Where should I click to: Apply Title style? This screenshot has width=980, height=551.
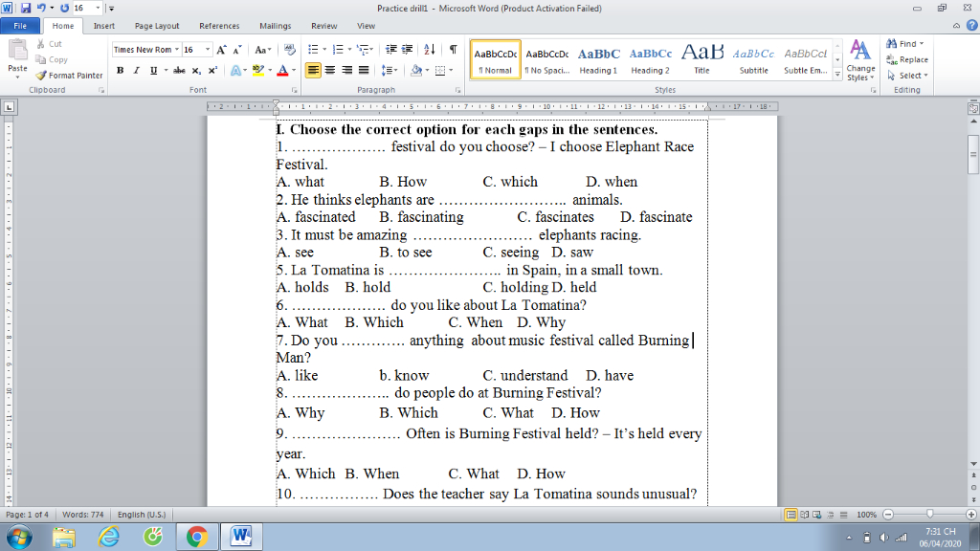click(702, 60)
